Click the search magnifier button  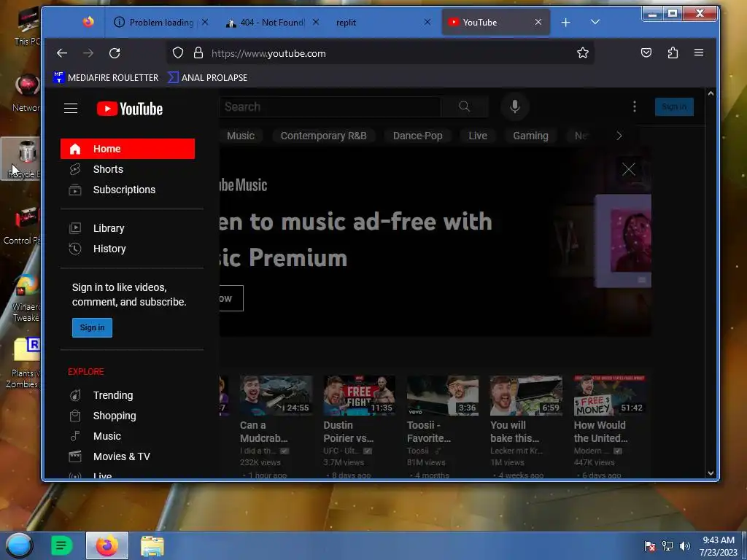pos(464,106)
